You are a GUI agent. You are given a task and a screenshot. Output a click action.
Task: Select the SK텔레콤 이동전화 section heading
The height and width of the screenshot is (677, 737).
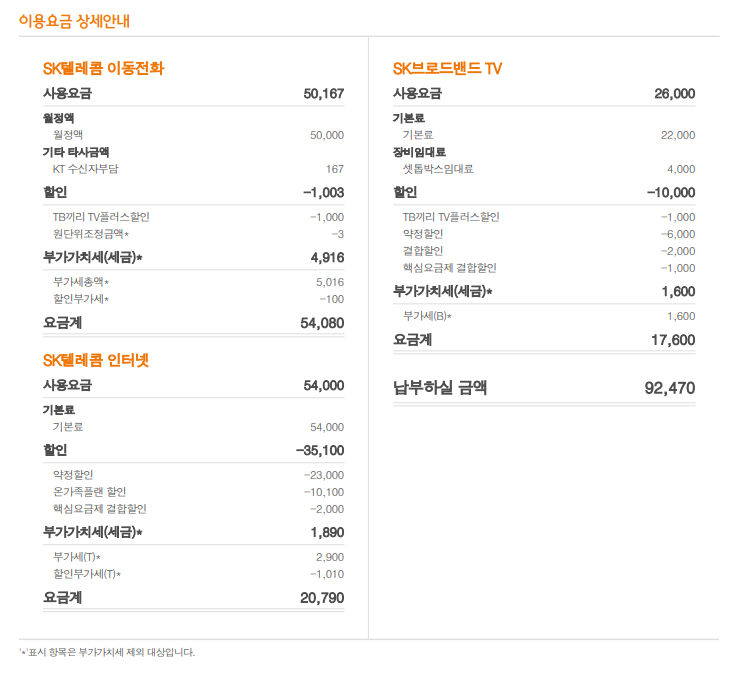pyautogui.click(x=103, y=68)
